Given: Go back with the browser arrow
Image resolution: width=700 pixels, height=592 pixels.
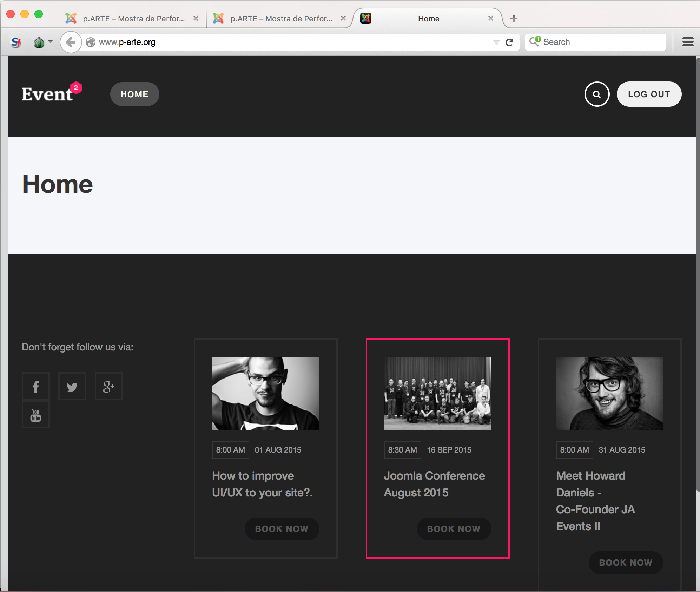Looking at the screenshot, I should 71,42.
